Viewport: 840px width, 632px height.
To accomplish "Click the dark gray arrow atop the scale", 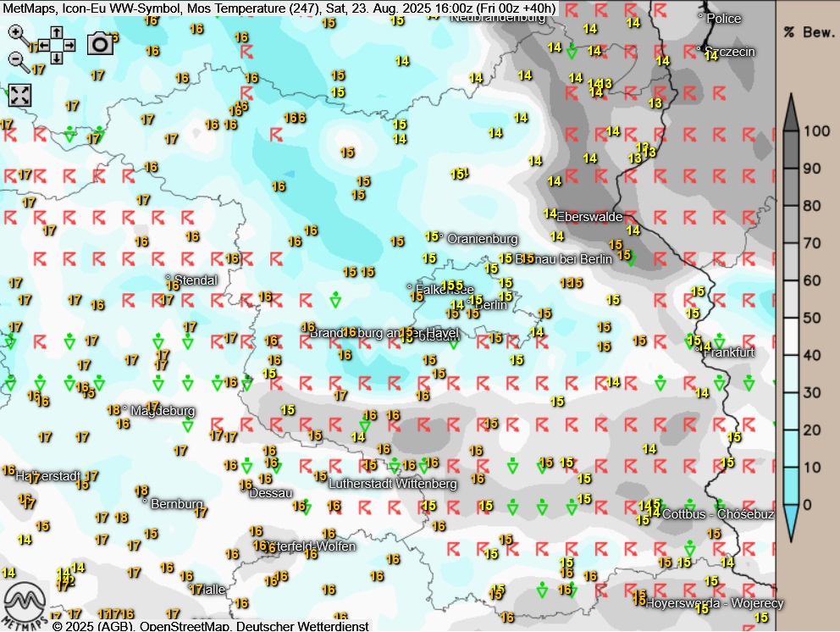I will coord(791,112).
